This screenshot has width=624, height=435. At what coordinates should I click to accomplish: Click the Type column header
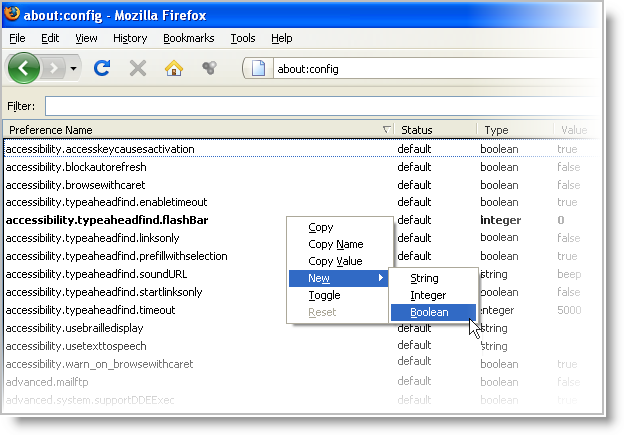point(497,130)
